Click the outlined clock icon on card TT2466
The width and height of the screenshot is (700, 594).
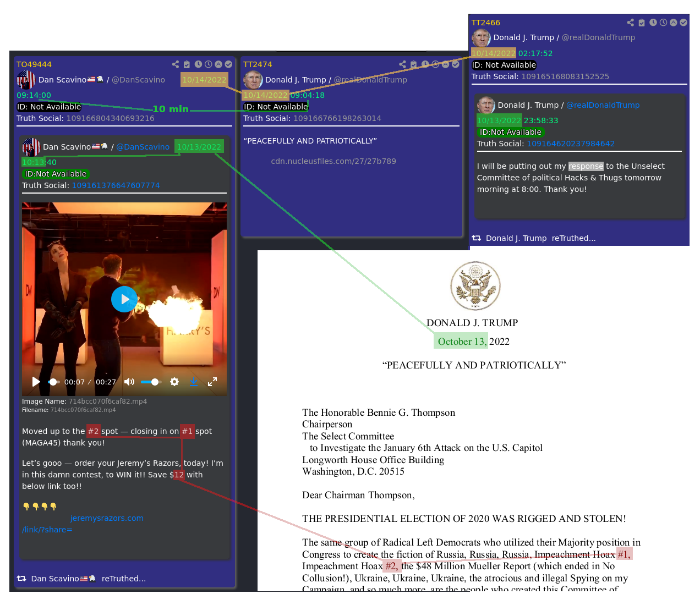click(x=663, y=23)
